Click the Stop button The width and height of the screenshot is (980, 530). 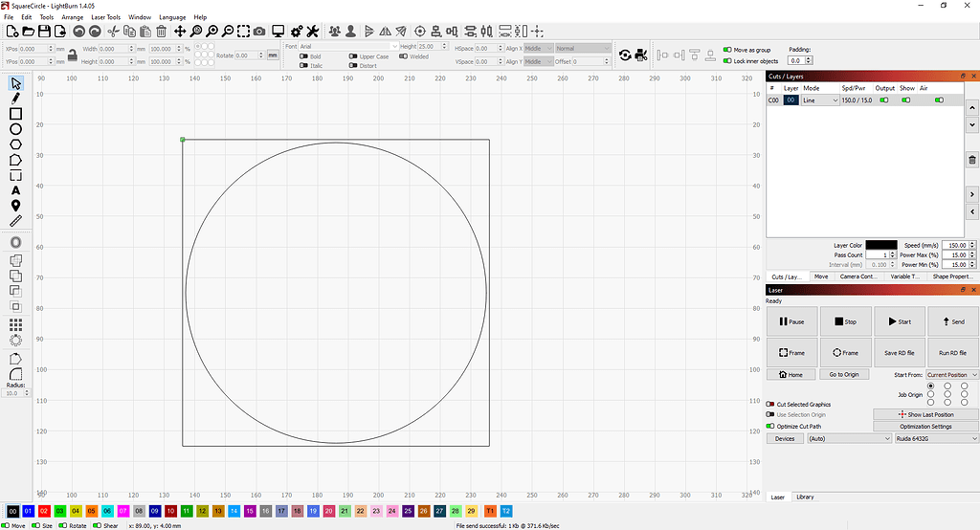(846, 321)
